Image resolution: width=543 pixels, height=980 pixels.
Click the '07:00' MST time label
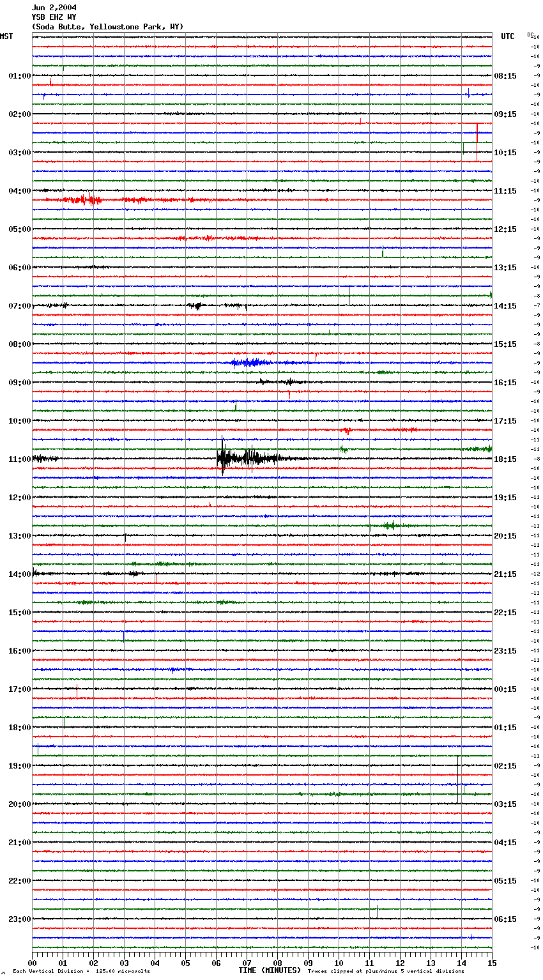[20, 306]
